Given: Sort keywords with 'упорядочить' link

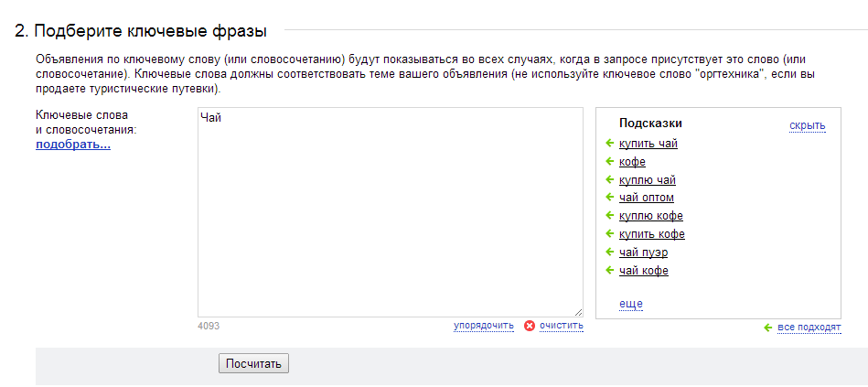Looking at the screenshot, I should point(484,326).
